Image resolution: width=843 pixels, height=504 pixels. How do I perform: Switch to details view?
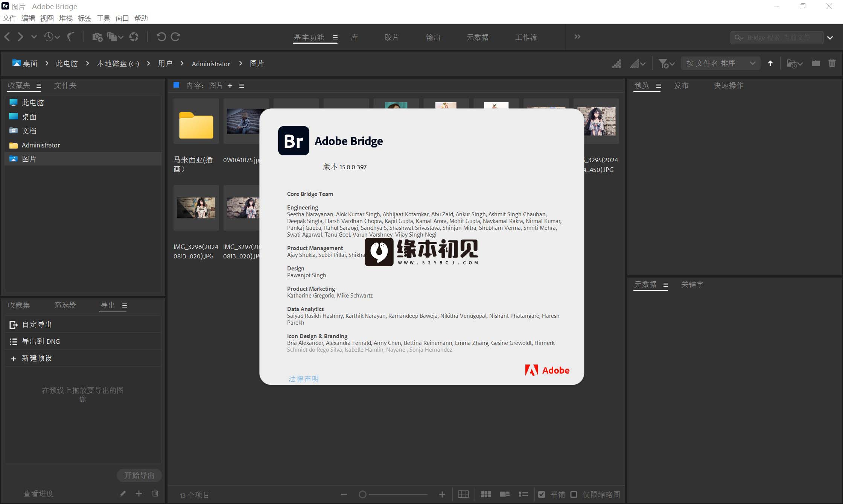point(505,494)
